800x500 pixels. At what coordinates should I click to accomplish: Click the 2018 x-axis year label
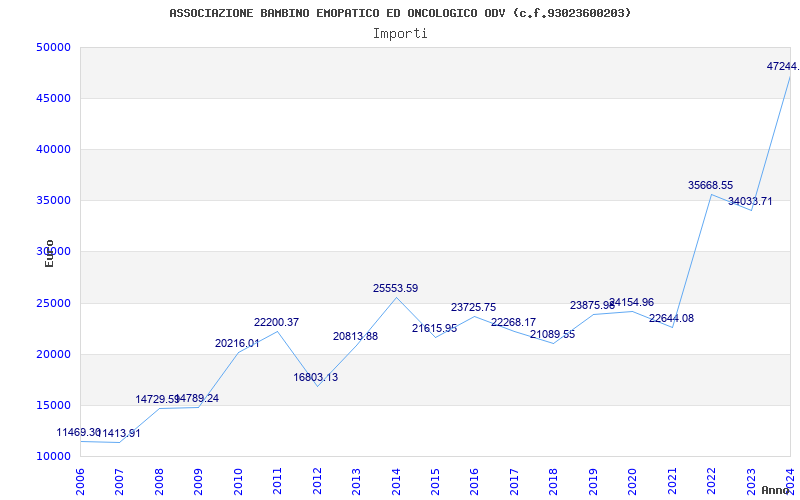[x=554, y=482]
